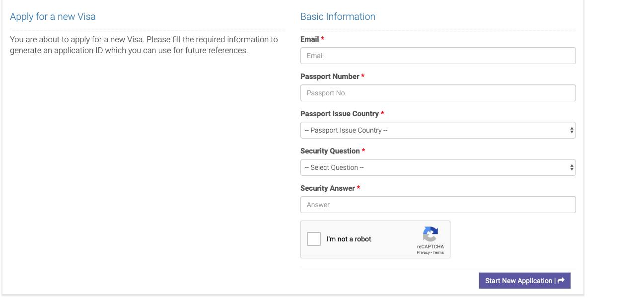Select the Security Answer text box
This screenshot has width=644, height=302.
pos(437,205)
